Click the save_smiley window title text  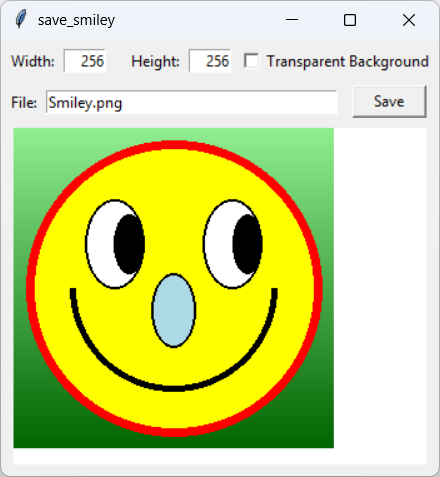click(76, 20)
